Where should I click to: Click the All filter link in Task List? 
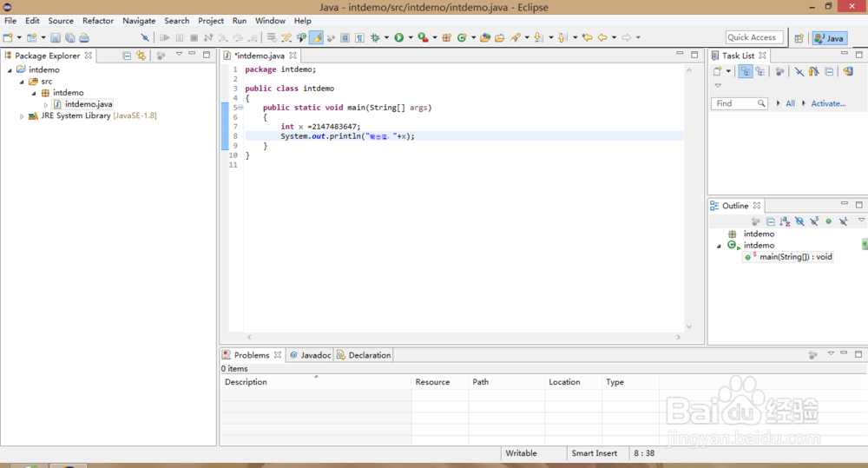point(790,103)
